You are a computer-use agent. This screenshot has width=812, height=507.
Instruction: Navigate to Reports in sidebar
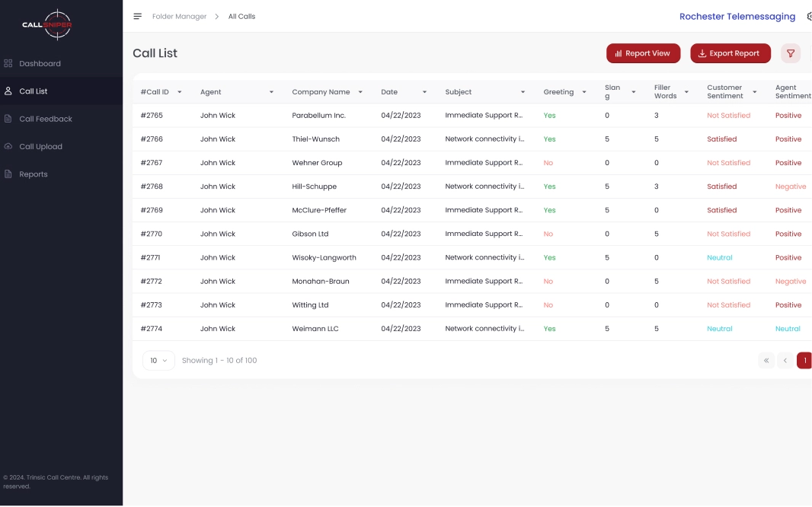tap(34, 174)
